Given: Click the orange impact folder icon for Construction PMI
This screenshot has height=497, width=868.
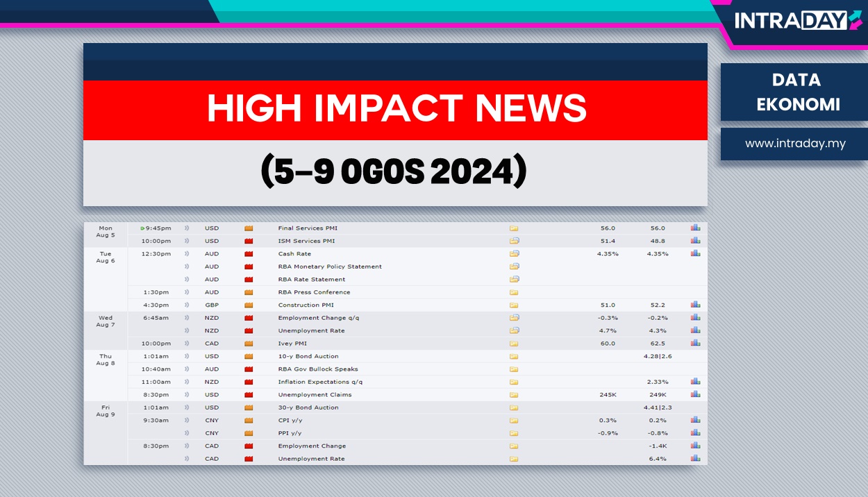Looking at the screenshot, I should point(248,305).
